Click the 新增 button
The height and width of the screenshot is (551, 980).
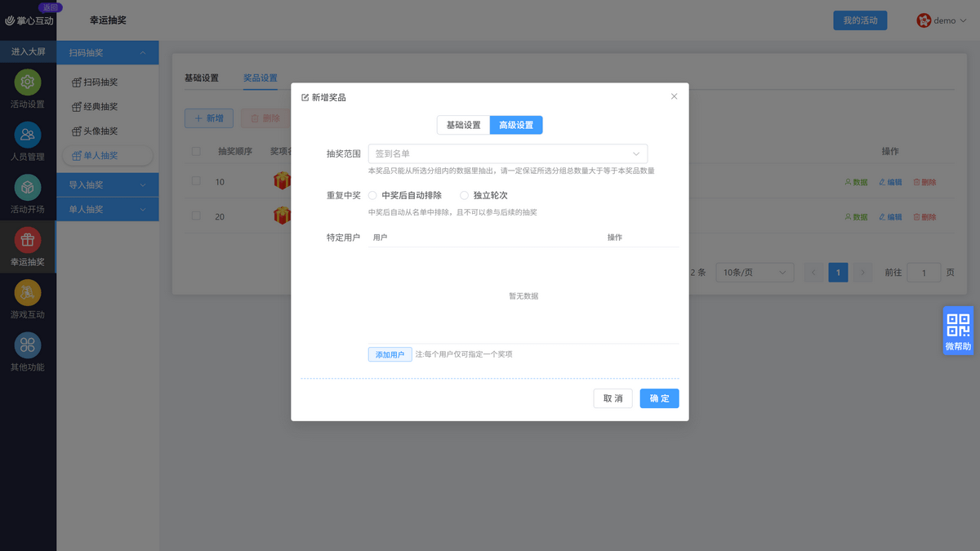tap(209, 118)
